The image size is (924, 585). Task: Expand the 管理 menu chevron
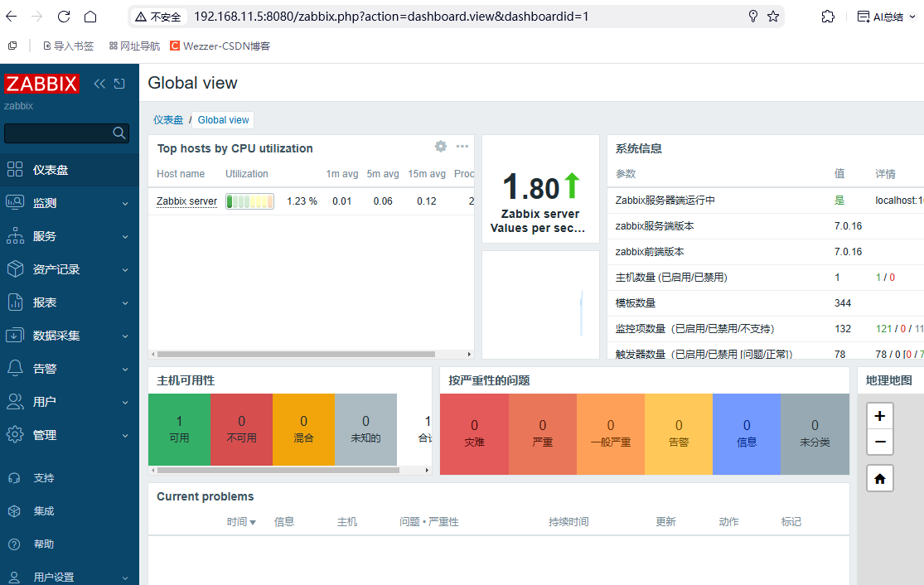(125, 435)
